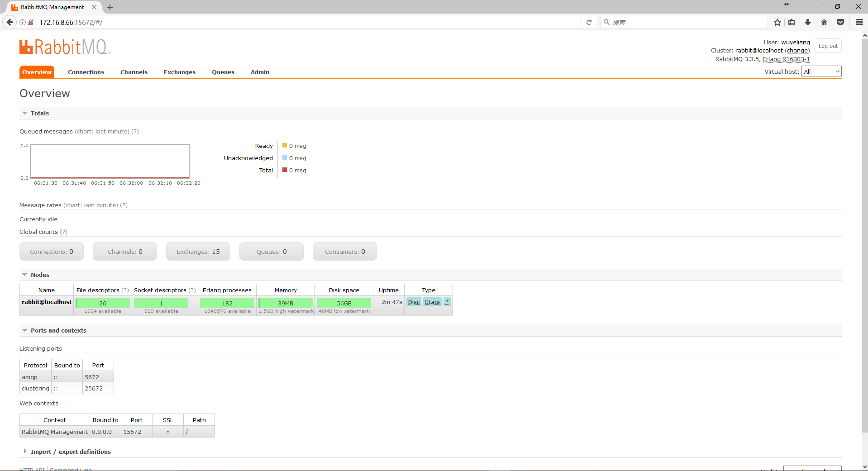Open help for Global counts
The height and width of the screenshot is (471, 868).
point(63,232)
